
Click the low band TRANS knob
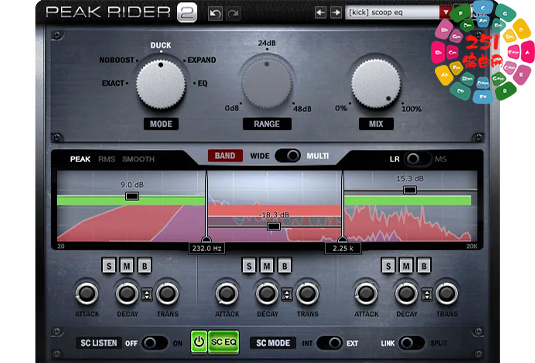167,293
